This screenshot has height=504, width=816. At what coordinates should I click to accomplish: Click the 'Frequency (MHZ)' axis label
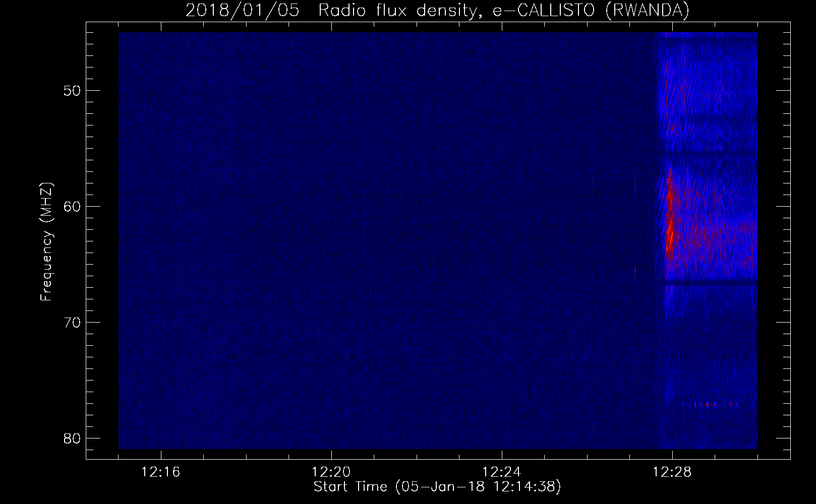point(47,242)
